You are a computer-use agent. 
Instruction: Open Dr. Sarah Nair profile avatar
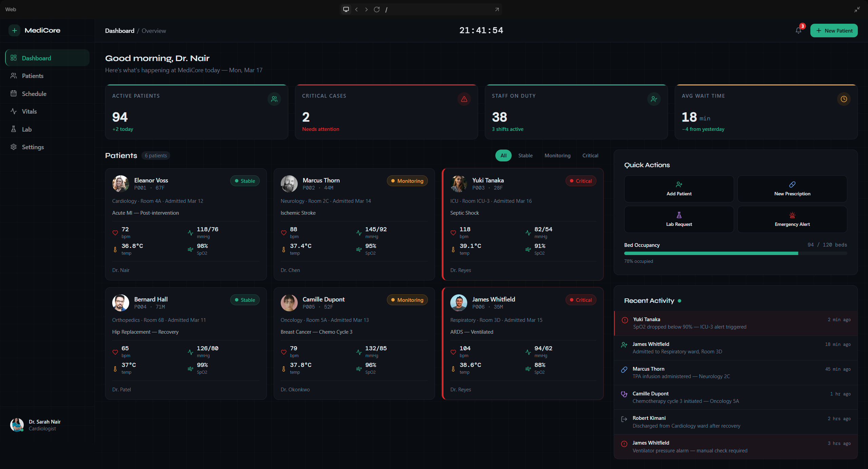[17, 425]
